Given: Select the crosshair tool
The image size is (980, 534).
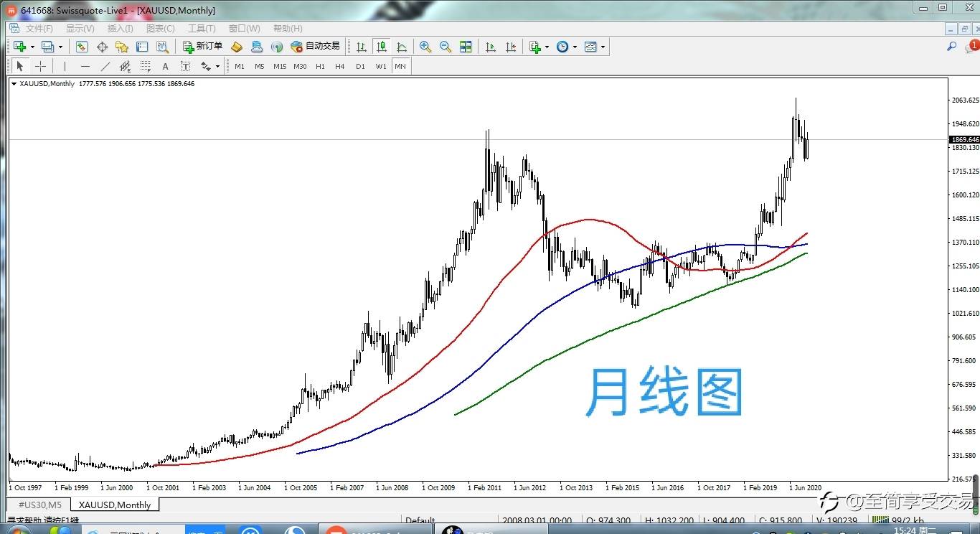Looking at the screenshot, I should click(40, 66).
